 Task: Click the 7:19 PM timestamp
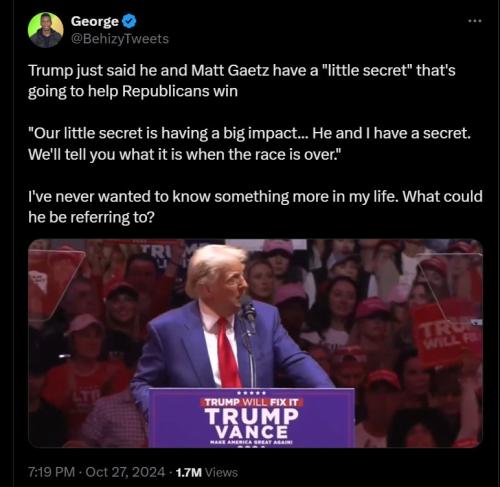point(51,472)
